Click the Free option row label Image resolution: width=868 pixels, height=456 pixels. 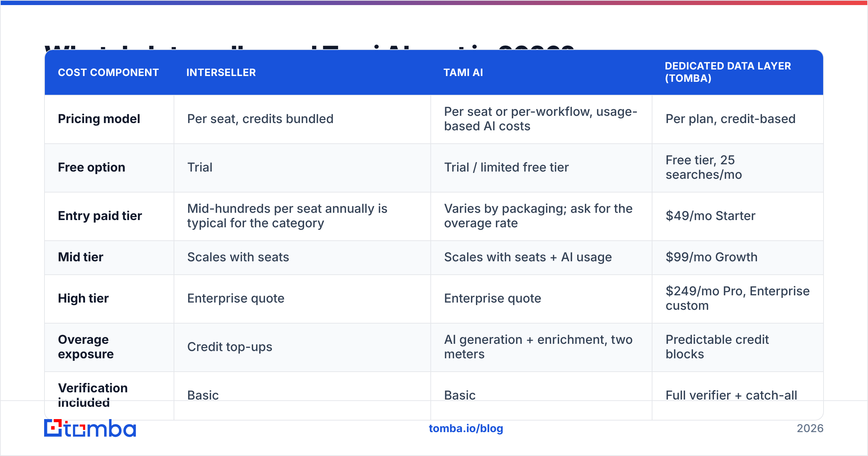tap(92, 167)
